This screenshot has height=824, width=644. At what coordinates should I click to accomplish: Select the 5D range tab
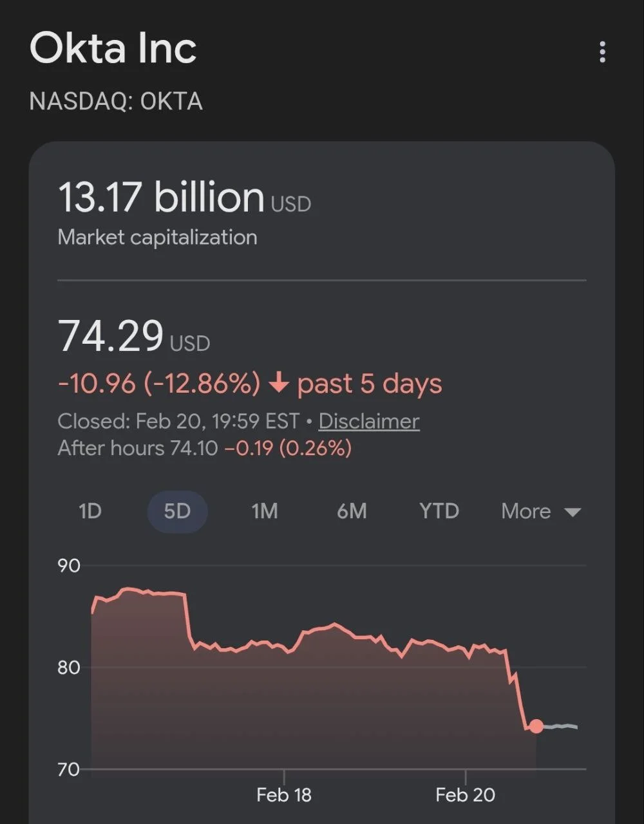click(x=177, y=511)
